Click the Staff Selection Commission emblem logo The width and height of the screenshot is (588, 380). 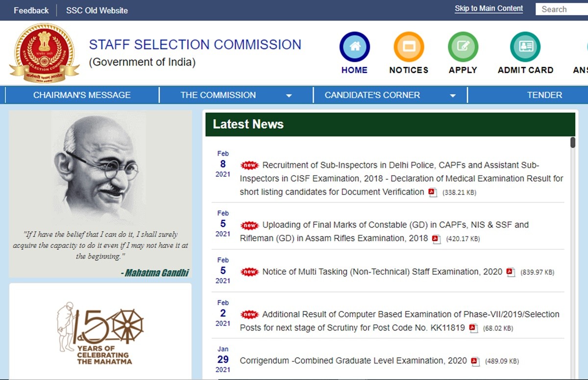click(x=44, y=53)
